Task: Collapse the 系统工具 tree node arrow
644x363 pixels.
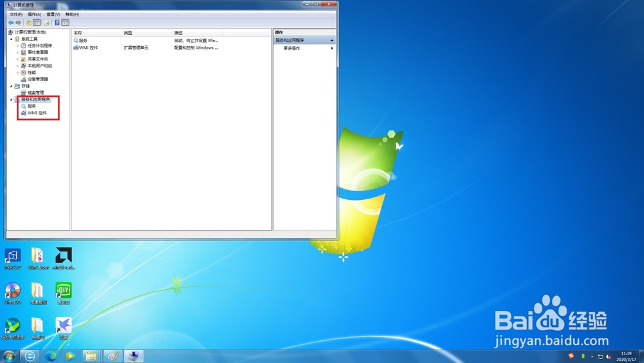Action: pyautogui.click(x=12, y=39)
